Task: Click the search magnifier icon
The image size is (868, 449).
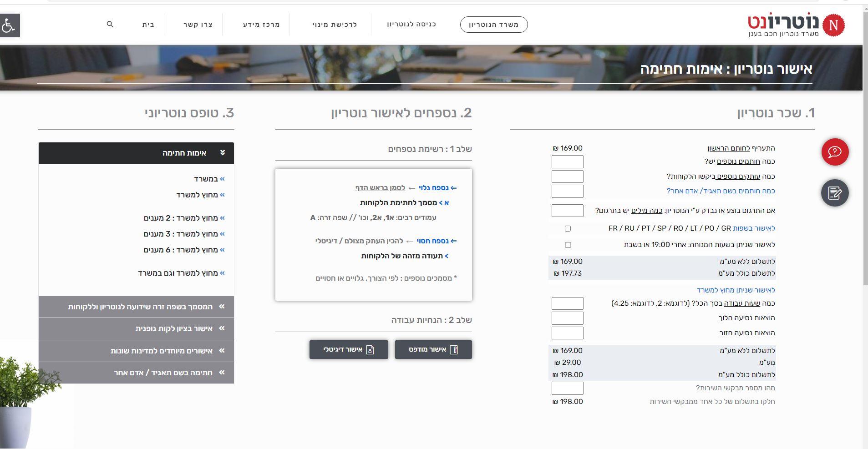Action: (x=110, y=24)
